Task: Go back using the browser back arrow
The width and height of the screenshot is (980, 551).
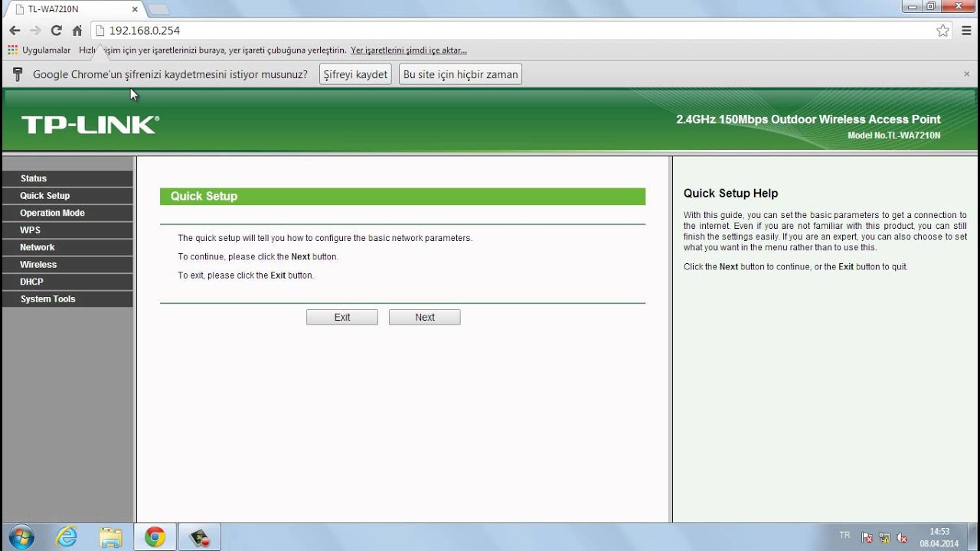Action: (15, 31)
